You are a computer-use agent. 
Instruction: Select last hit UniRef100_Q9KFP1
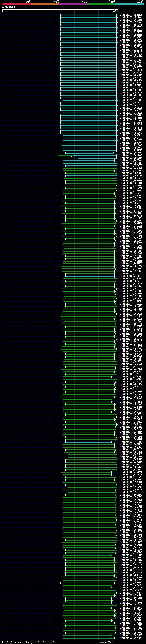click(x=131, y=638)
